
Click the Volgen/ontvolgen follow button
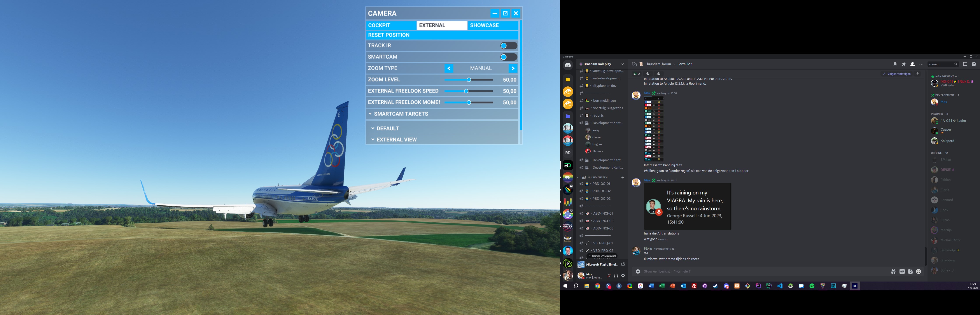(x=897, y=74)
